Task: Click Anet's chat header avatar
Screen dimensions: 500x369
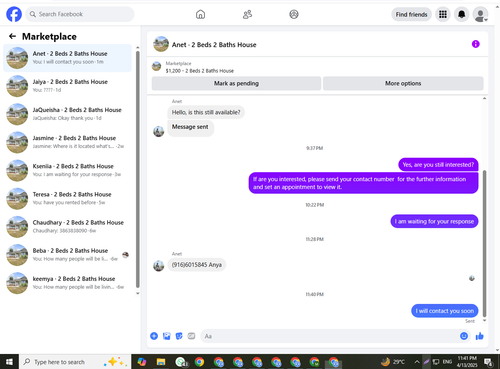Action: [x=161, y=44]
